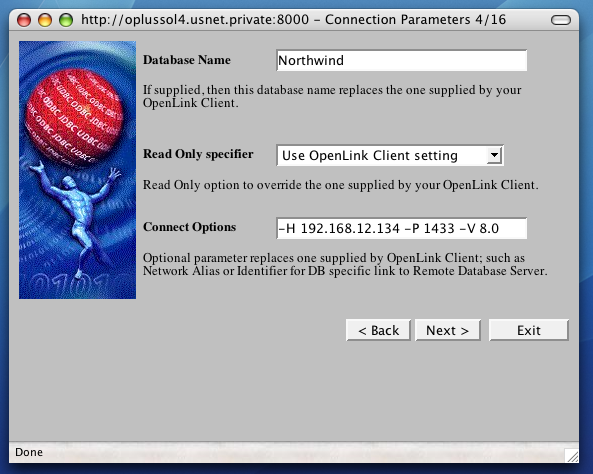Click the yellow minimize window button
Image resolution: width=593 pixels, height=474 pixels.
(x=45, y=20)
